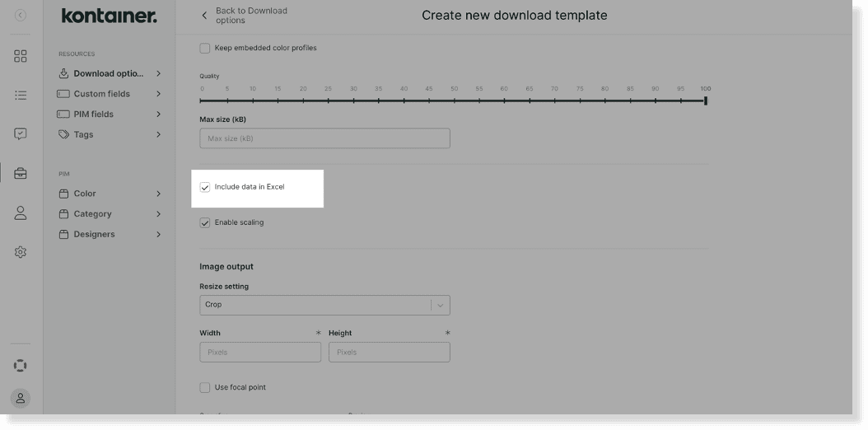Collapse the sidebar with the round arrow icon
Viewport: 868px width, 430px height.
pos(21,16)
